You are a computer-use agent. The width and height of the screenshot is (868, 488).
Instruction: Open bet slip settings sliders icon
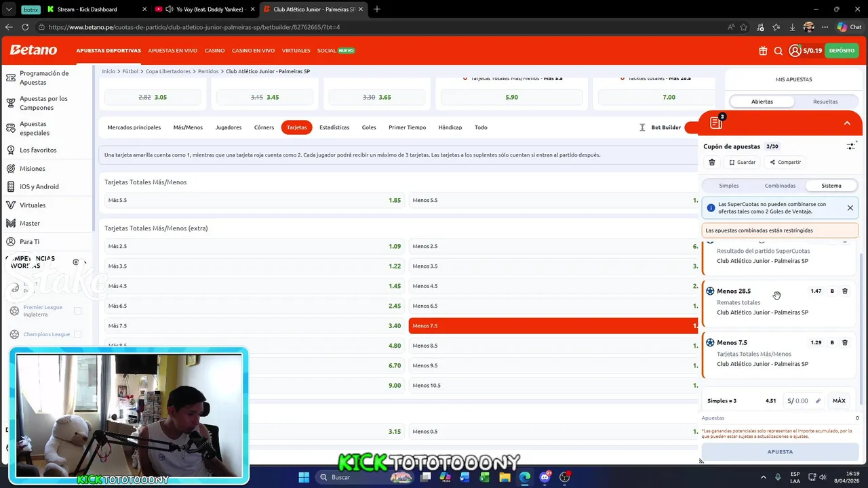[x=851, y=146]
